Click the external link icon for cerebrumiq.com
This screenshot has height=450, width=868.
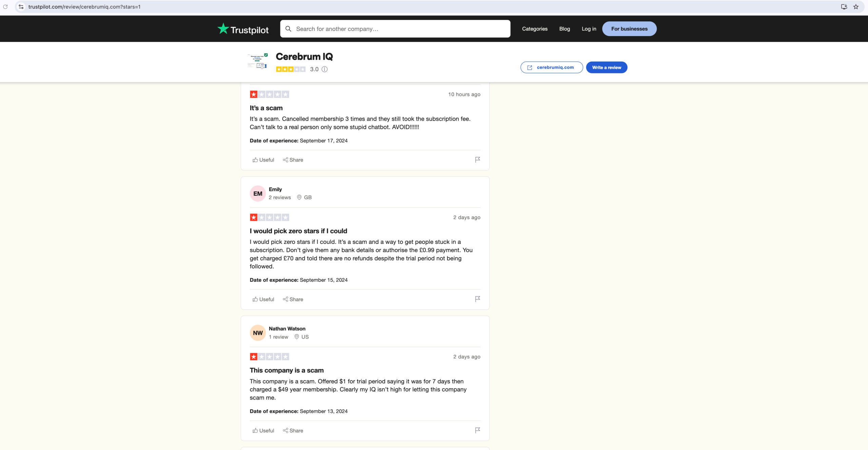tap(530, 67)
